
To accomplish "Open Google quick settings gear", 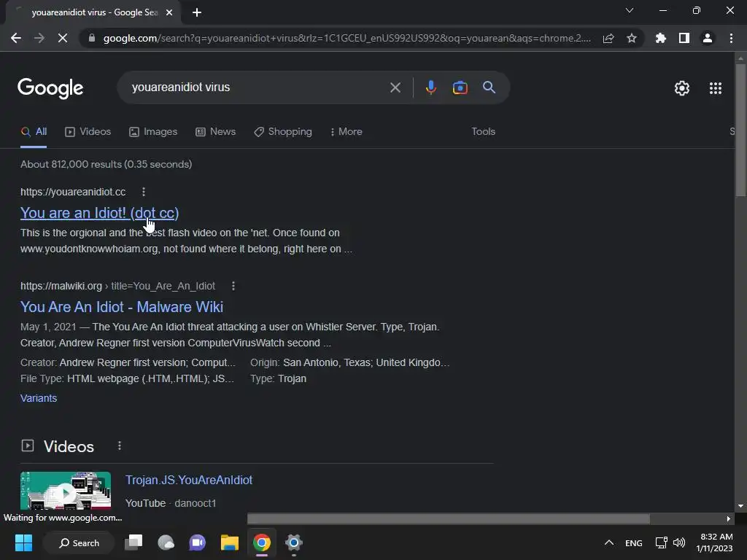I will [682, 88].
